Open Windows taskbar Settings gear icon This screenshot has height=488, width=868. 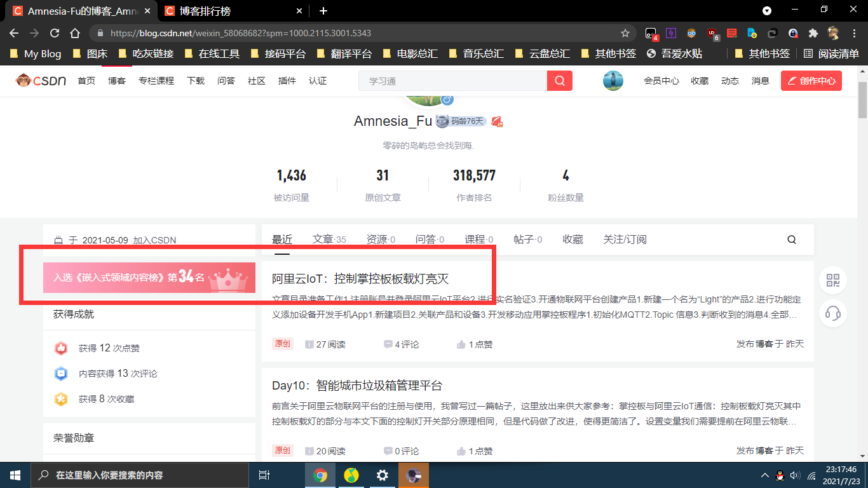(x=382, y=475)
